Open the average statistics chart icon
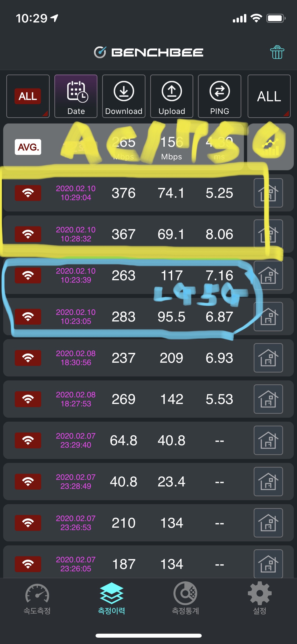 click(x=270, y=147)
